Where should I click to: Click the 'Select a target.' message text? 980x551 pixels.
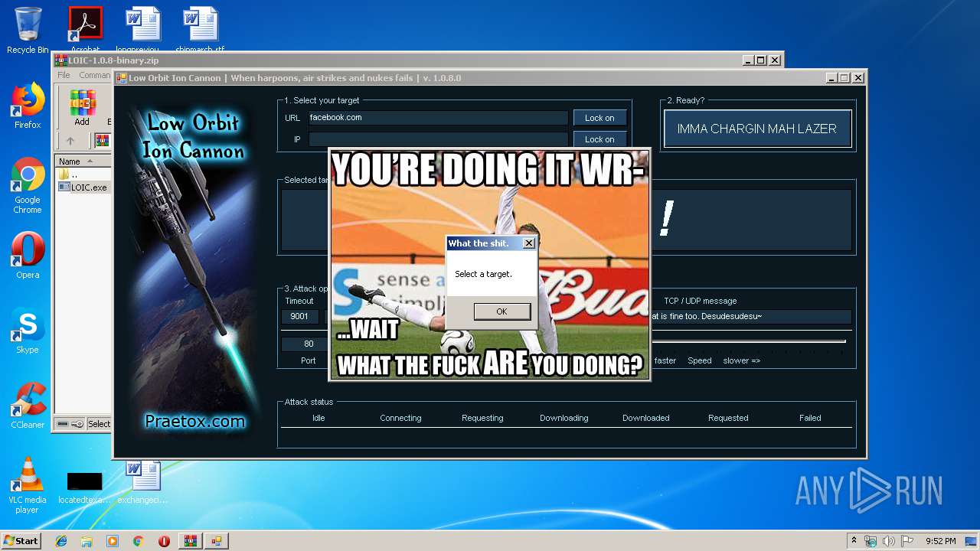483,274
